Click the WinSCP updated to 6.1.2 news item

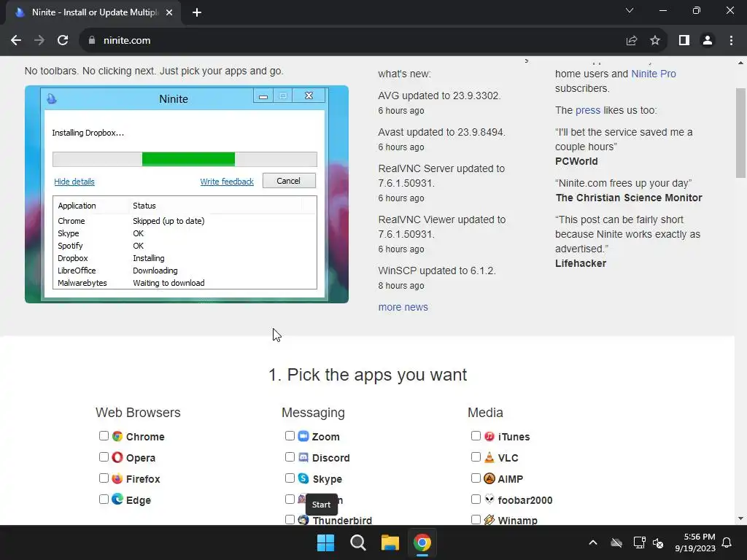point(437,271)
